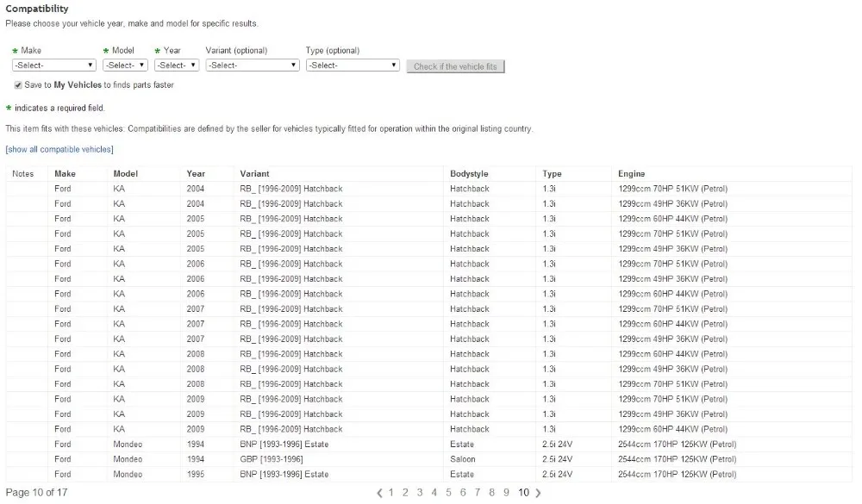Navigate to page 8
Image resolution: width=862 pixels, height=504 pixels.
[x=491, y=493]
